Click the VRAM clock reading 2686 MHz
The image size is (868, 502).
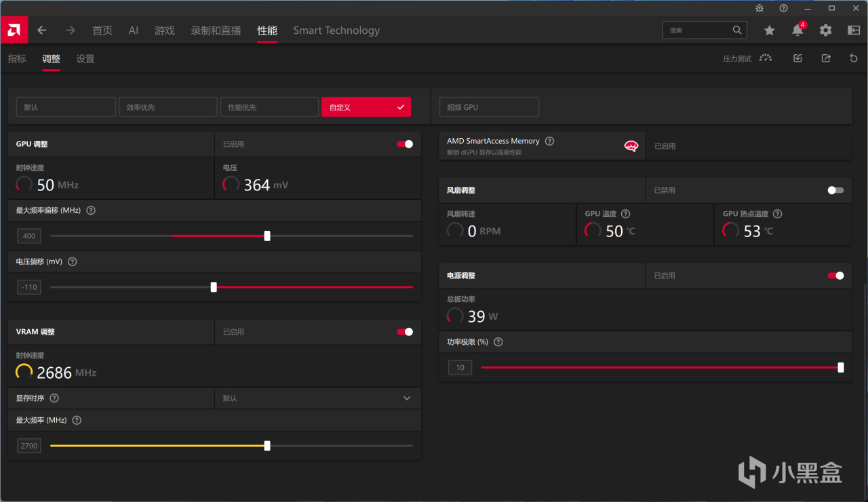point(66,373)
